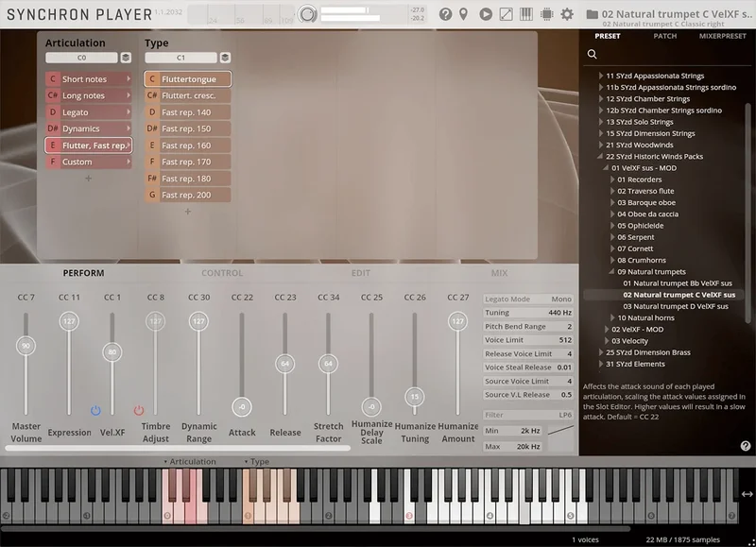Expand 21 SYzd Woodwinds folder
Viewport: 756px width, 547px height.
601,145
